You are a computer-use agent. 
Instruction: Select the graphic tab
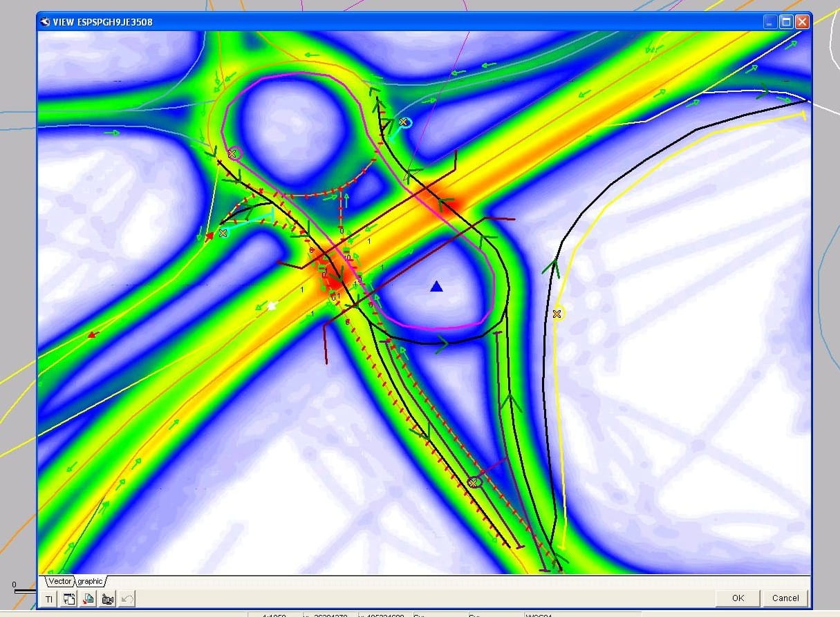click(x=90, y=582)
